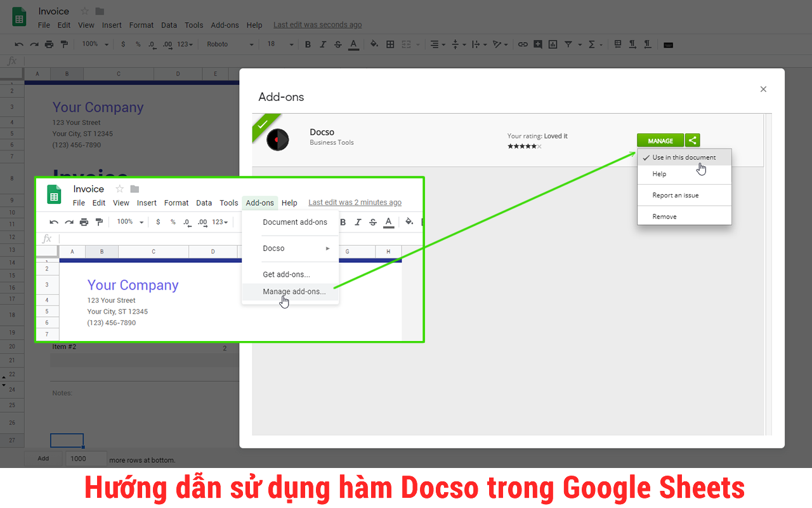Open the 100% zoom dropdown in the inset
The width and height of the screenshot is (812, 508).
pos(130,222)
